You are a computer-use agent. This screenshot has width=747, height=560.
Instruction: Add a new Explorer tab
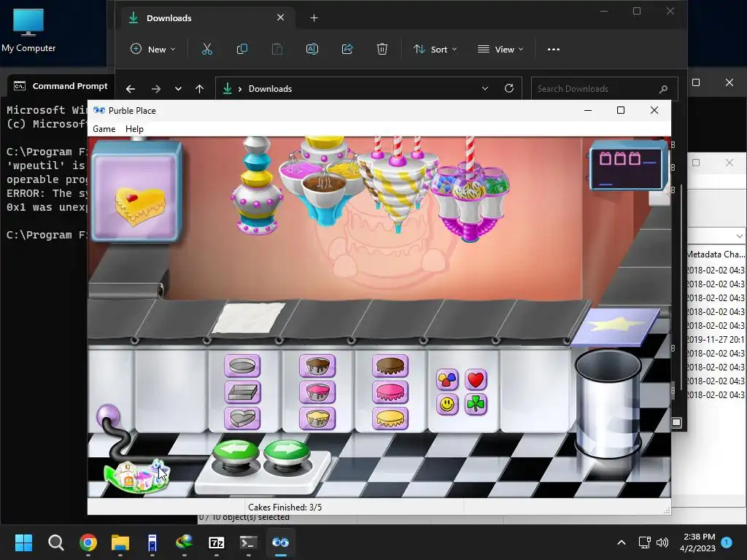(x=314, y=18)
